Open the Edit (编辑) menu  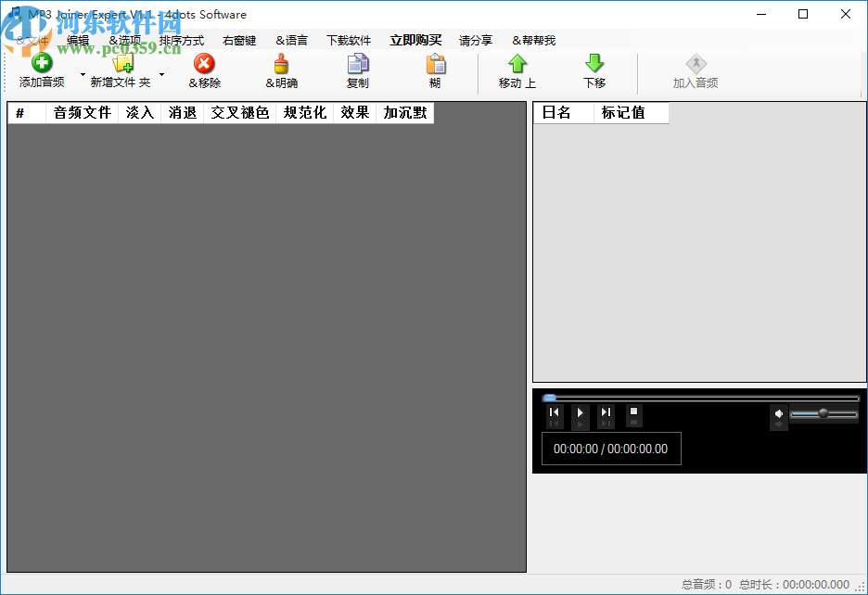tap(78, 40)
